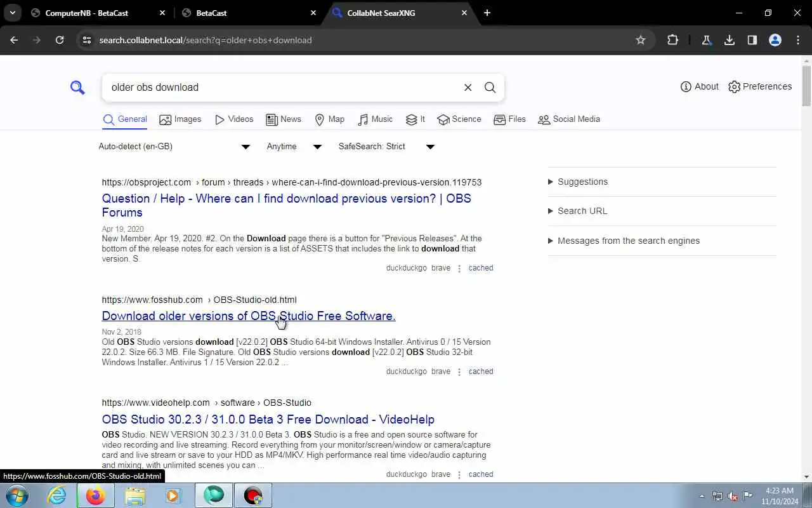
Task: Switch to Images category
Action: (x=180, y=119)
